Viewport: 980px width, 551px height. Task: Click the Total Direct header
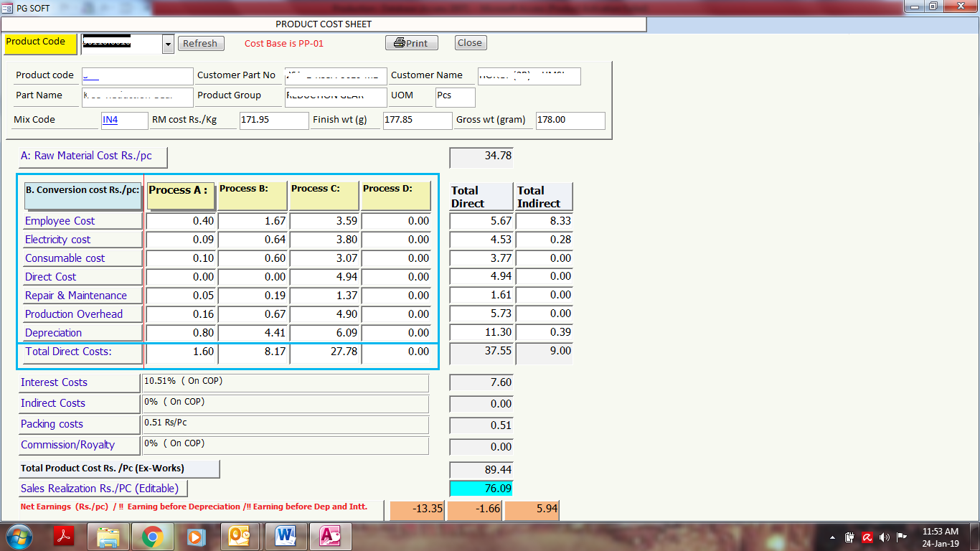pyautogui.click(x=481, y=197)
